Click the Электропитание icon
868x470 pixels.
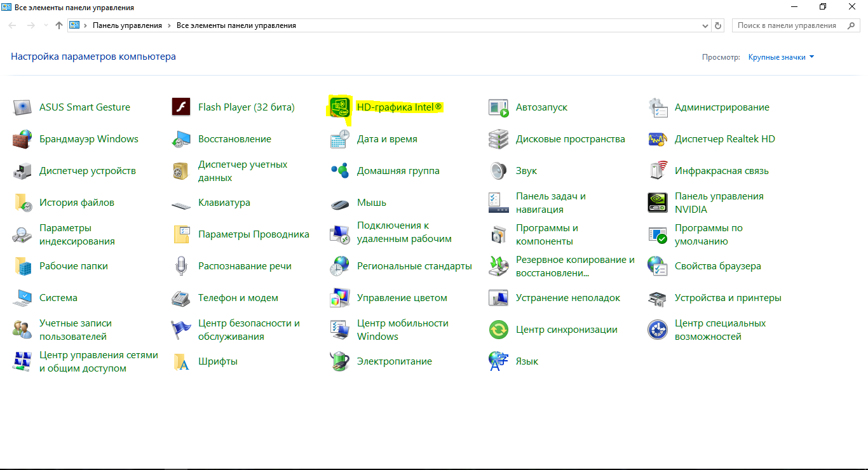[x=340, y=361]
